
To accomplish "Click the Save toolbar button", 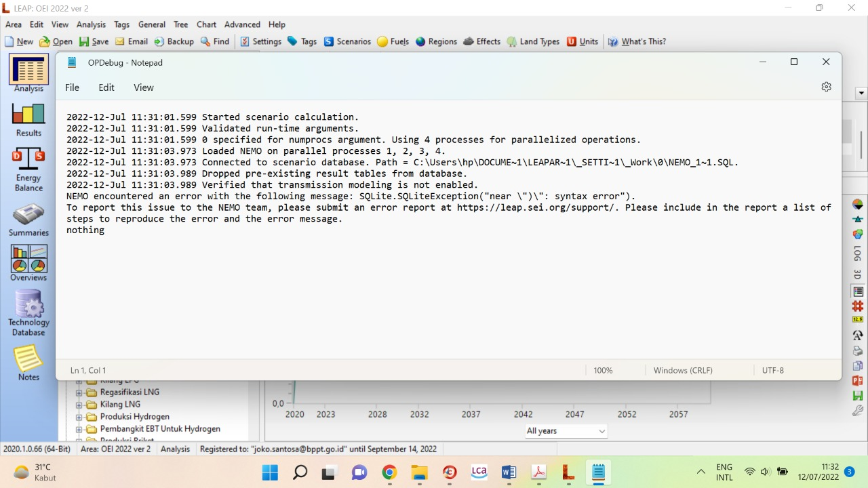I will click(x=94, y=41).
